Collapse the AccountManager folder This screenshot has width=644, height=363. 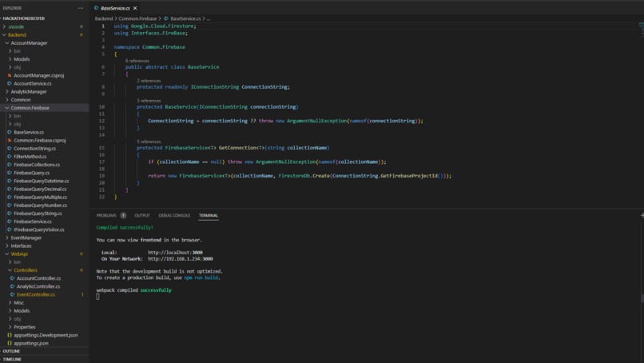pyautogui.click(x=29, y=42)
